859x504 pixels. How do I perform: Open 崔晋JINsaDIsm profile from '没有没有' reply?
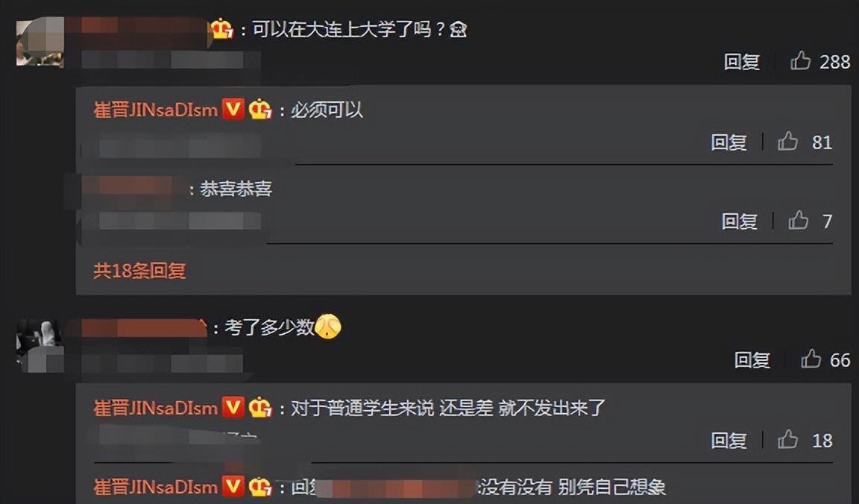click(x=156, y=487)
